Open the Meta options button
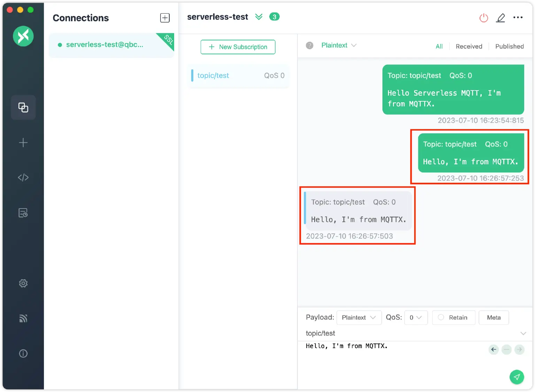The height and width of the screenshot is (392, 535). click(x=494, y=317)
